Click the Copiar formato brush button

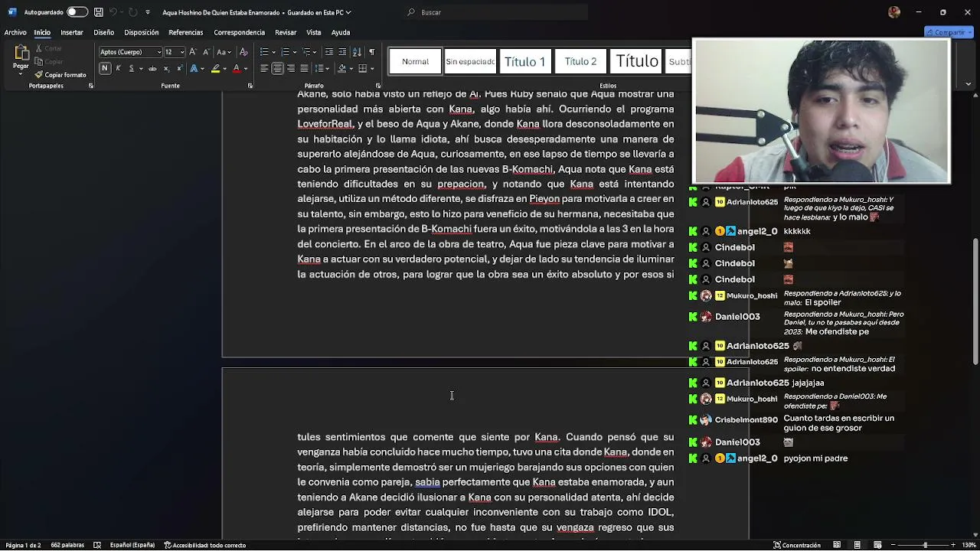point(60,75)
